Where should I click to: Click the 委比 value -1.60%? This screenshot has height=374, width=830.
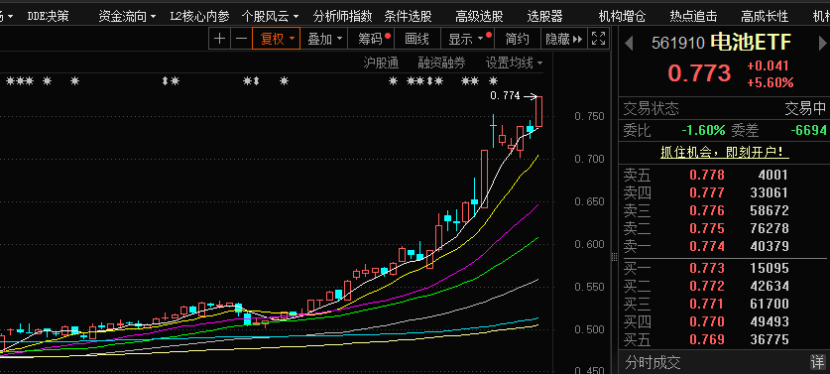click(x=703, y=130)
